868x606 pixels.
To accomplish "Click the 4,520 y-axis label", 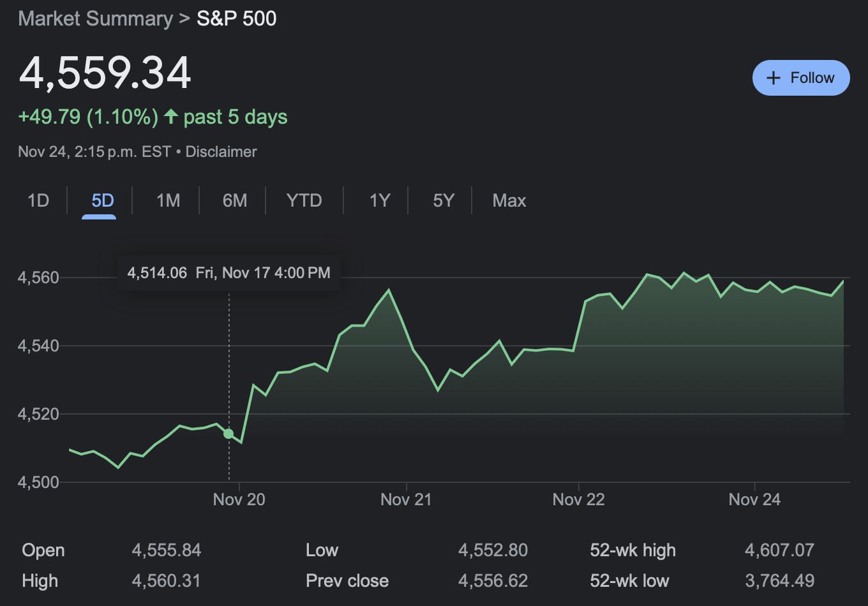I will (38, 414).
